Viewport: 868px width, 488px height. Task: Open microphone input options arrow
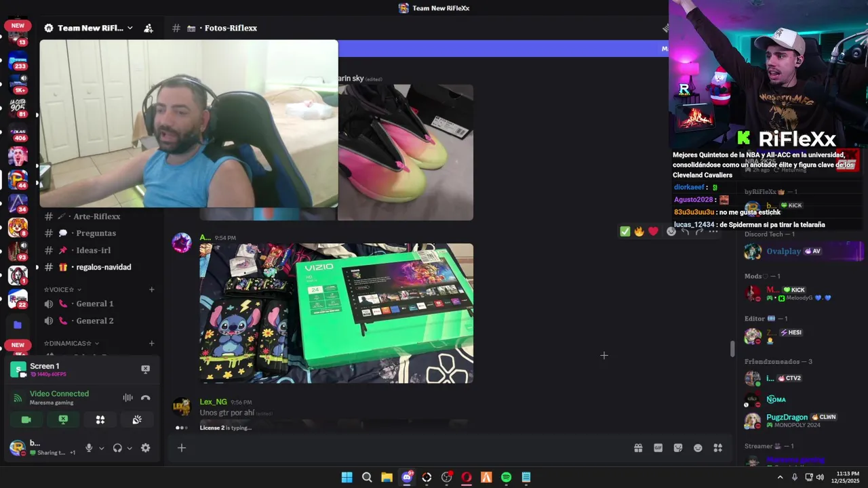tap(102, 448)
